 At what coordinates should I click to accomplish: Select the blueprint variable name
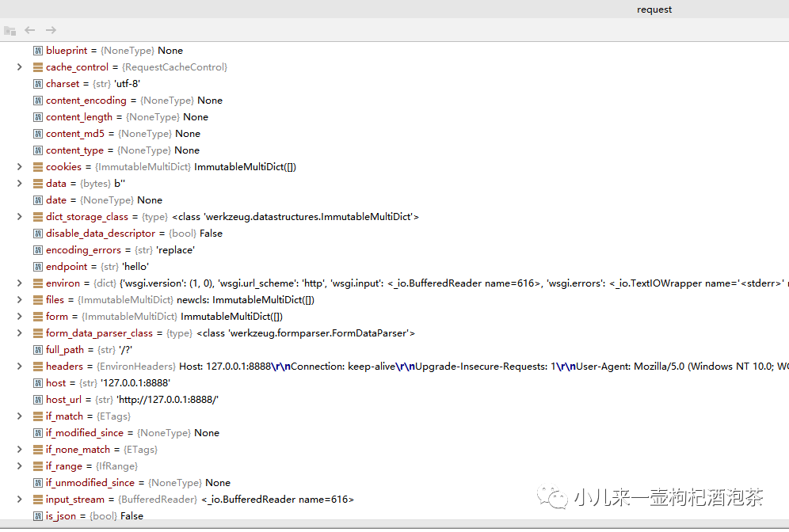pos(67,51)
